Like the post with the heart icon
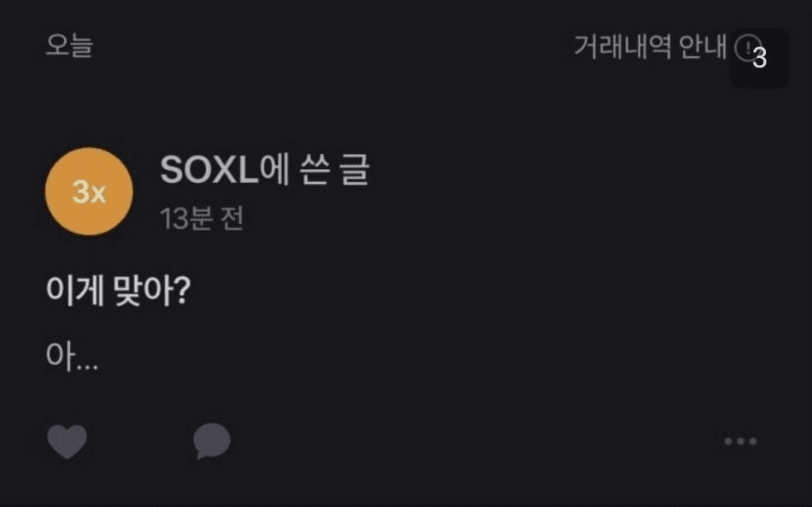 67,441
